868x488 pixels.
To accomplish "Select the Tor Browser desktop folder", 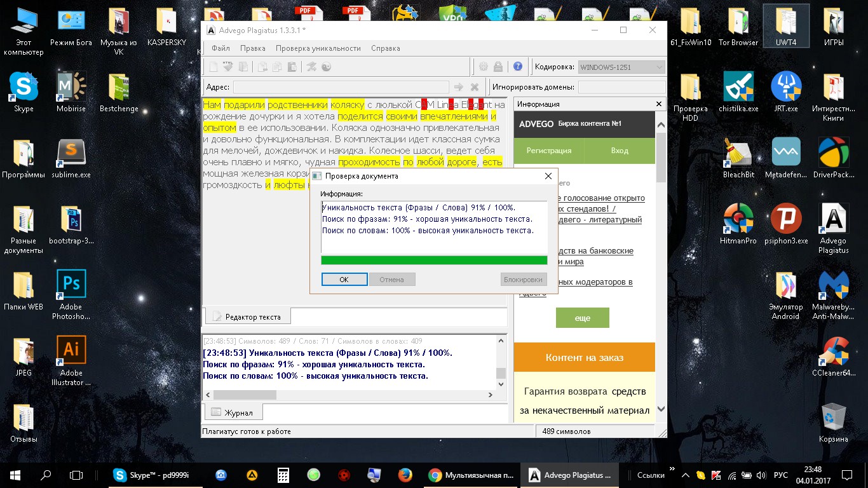I will click(x=738, y=27).
